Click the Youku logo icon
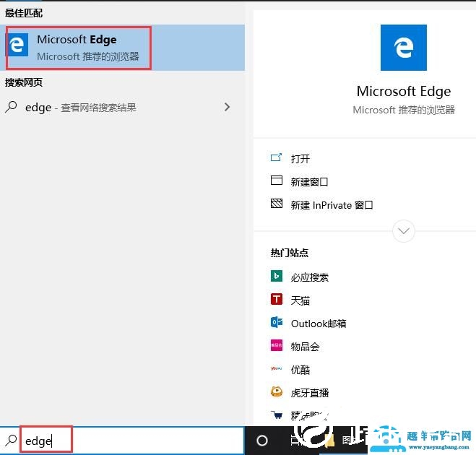The width and height of the screenshot is (476, 455). pyautogui.click(x=276, y=368)
